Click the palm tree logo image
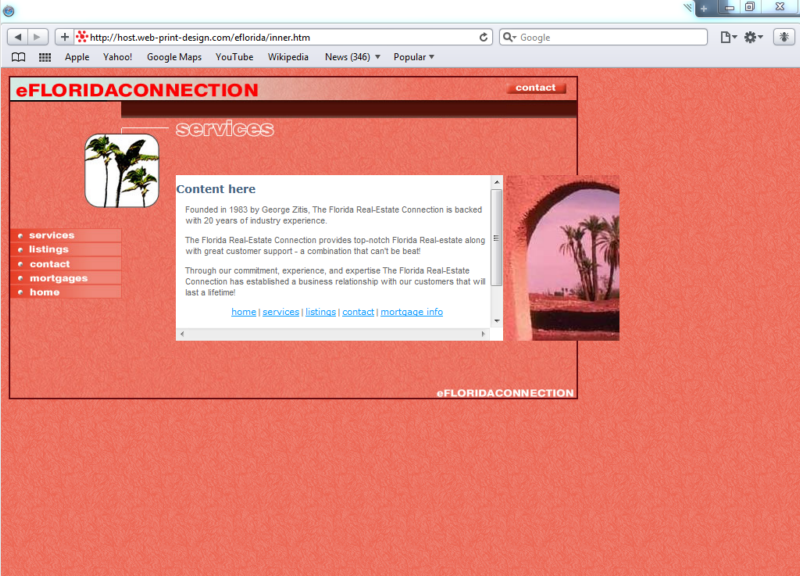 (122, 170)
